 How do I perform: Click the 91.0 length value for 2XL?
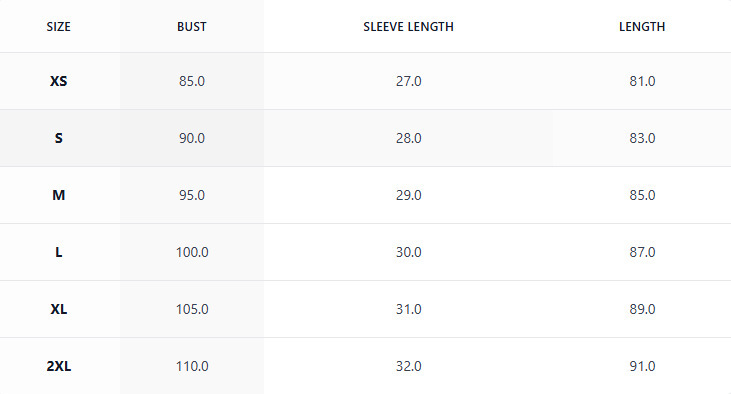coord(642,366)
